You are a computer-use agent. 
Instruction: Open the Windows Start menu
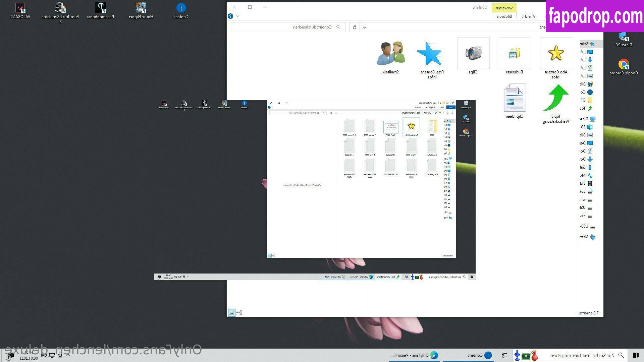(636, 355)
